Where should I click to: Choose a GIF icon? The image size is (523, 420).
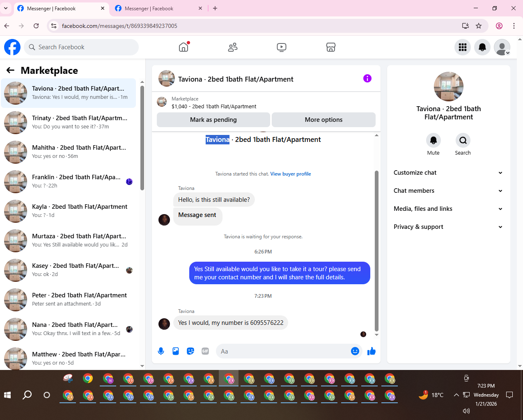[x=205, y=351]
